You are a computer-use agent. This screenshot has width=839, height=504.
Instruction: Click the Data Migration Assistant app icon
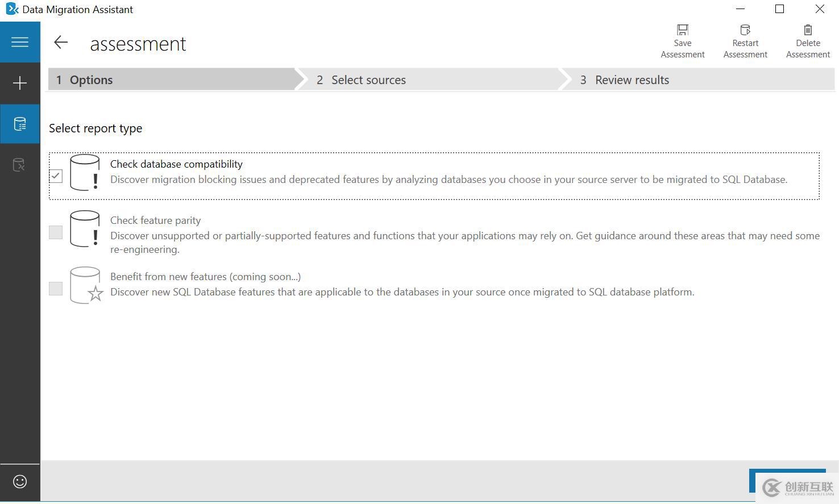click(12, 9)
